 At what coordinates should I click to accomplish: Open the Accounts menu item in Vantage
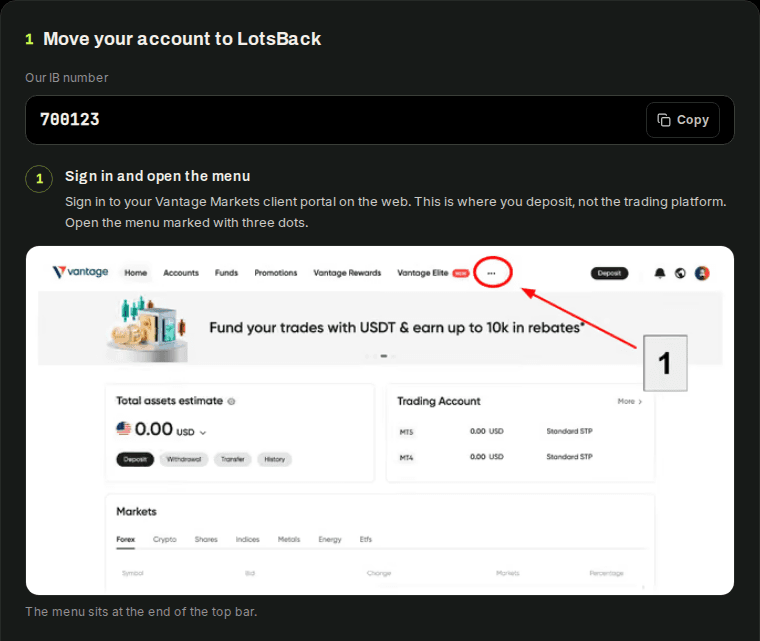pos(181,273)
